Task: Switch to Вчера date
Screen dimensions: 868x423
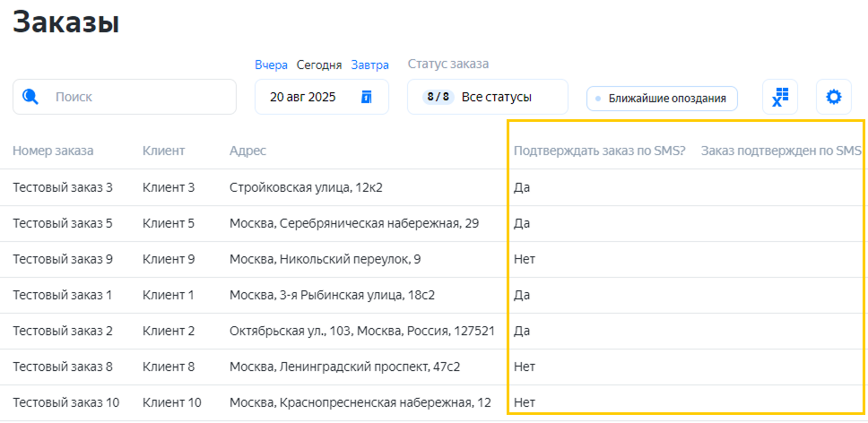Action: [271, 65]
